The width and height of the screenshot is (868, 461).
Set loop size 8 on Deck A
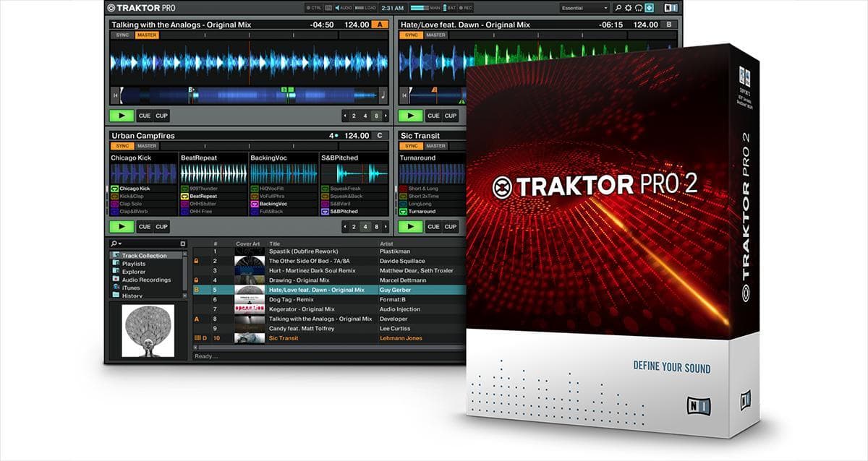click(x=375, y=116)
